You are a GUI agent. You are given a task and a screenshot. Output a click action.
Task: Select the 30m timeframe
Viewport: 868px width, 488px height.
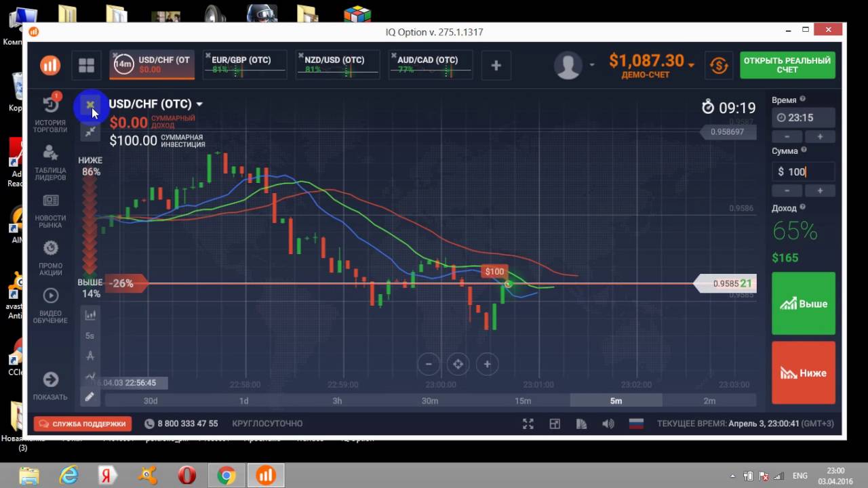click(x=430, y=401)
